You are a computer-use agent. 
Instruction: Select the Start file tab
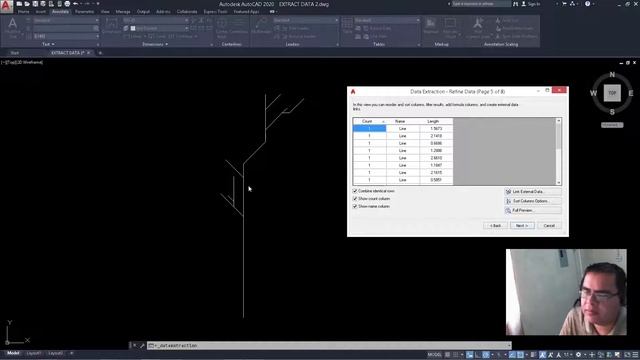pos(15,53)
